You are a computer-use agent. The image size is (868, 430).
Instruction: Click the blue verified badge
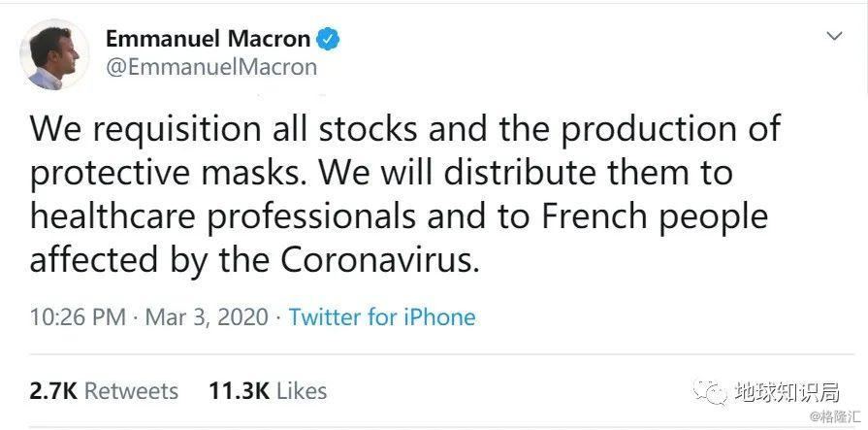coord(329,40)
